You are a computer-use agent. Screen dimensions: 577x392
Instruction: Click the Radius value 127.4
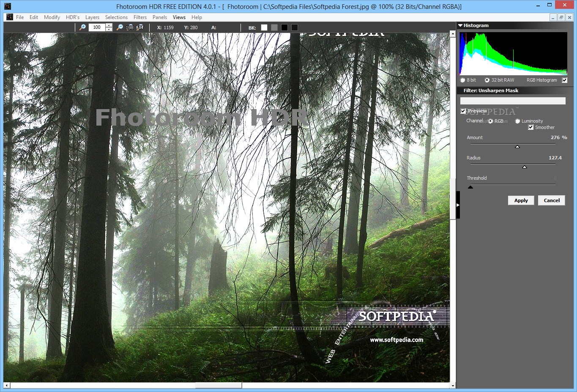tap(555, 158)
